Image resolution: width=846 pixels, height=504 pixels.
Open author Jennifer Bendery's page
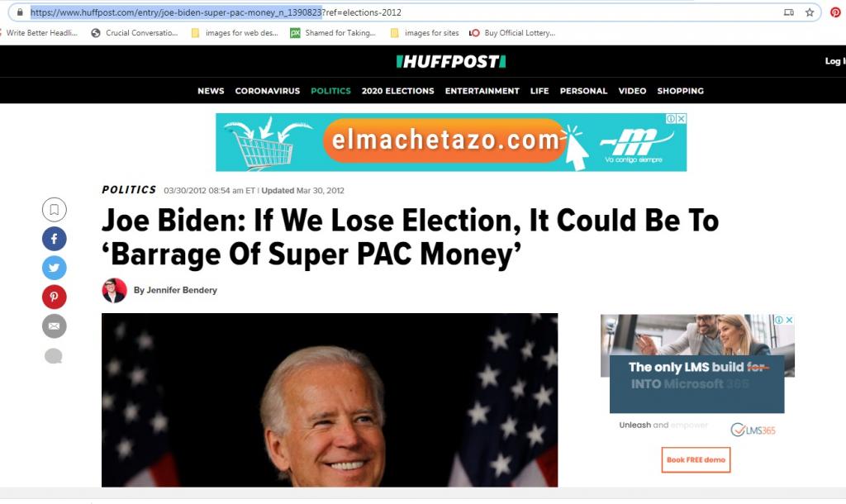tap(181, 290)
